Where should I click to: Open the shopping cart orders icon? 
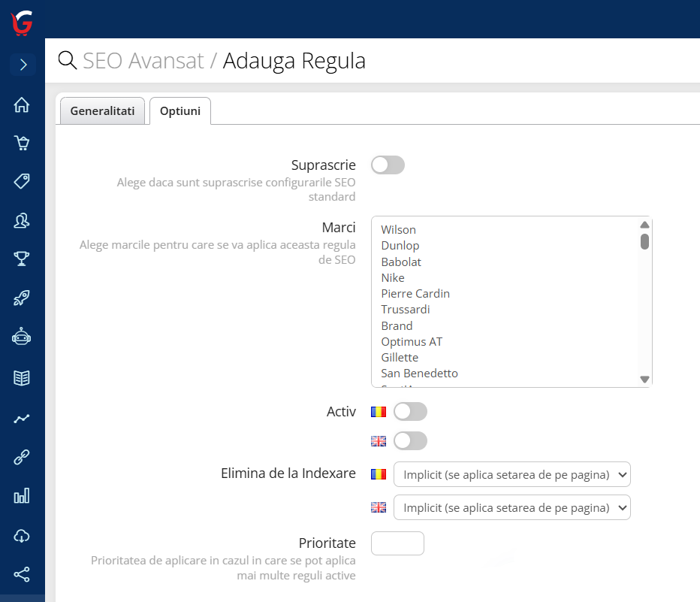click(22, 143)
